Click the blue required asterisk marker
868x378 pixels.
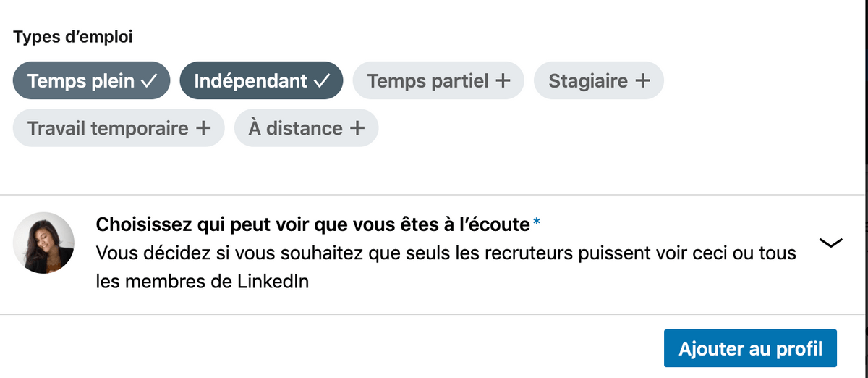pyautogui.click(x=536, y=223)
